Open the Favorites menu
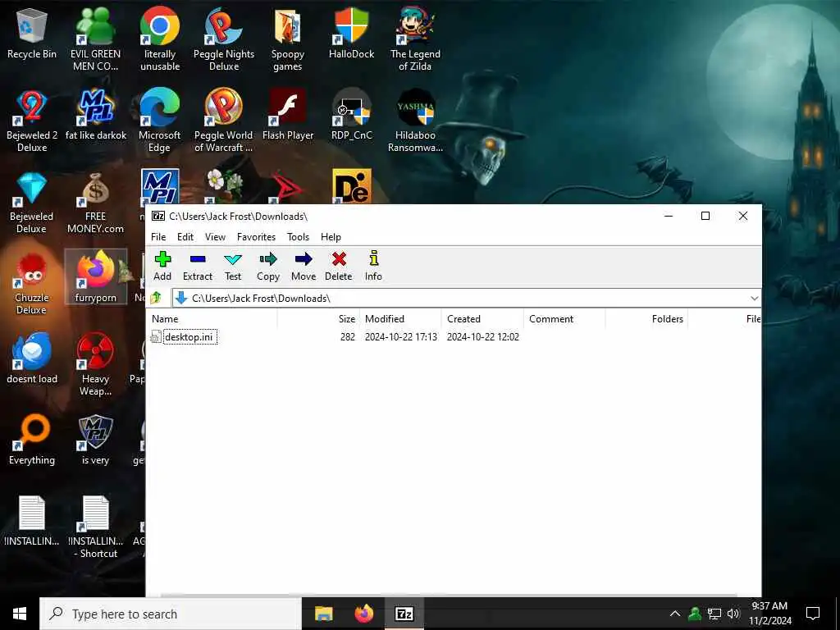 coord(256,237)
